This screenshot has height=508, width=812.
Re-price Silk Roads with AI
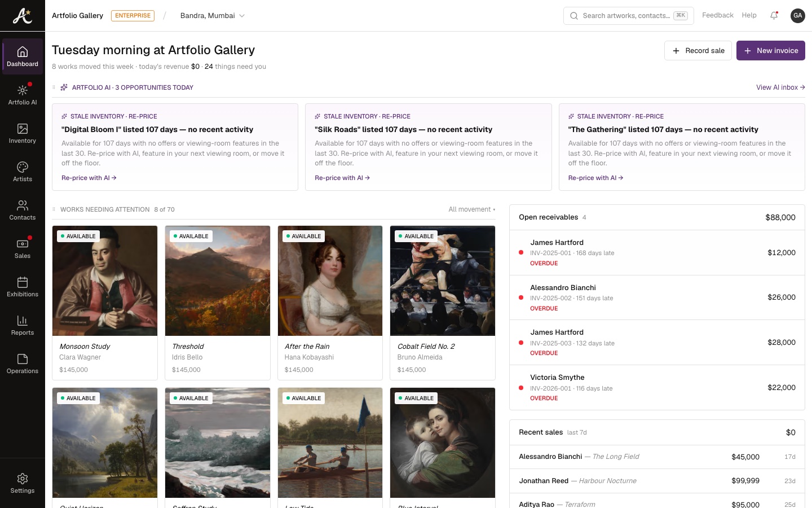(342, 178)
